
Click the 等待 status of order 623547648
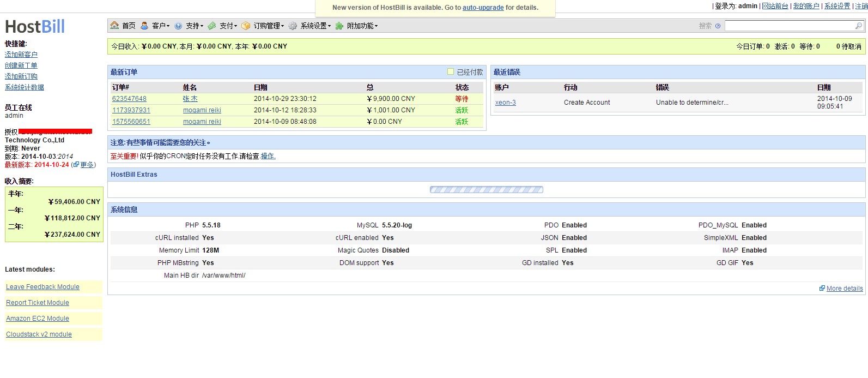462,99
